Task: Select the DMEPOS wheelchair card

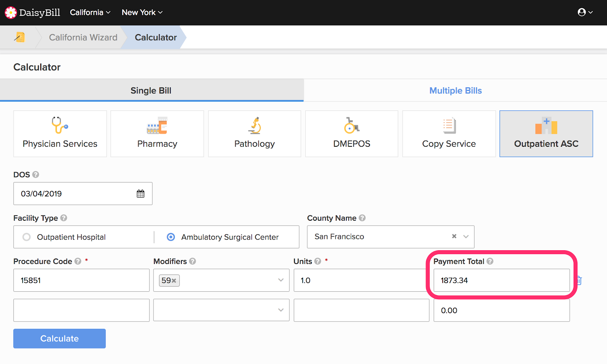Action: coord(352,133)
